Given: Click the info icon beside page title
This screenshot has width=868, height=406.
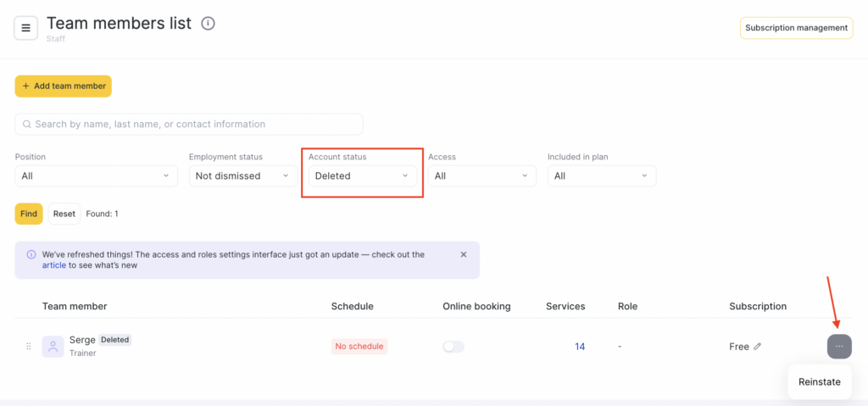Looking at the screenshot, I should [208, 24].
